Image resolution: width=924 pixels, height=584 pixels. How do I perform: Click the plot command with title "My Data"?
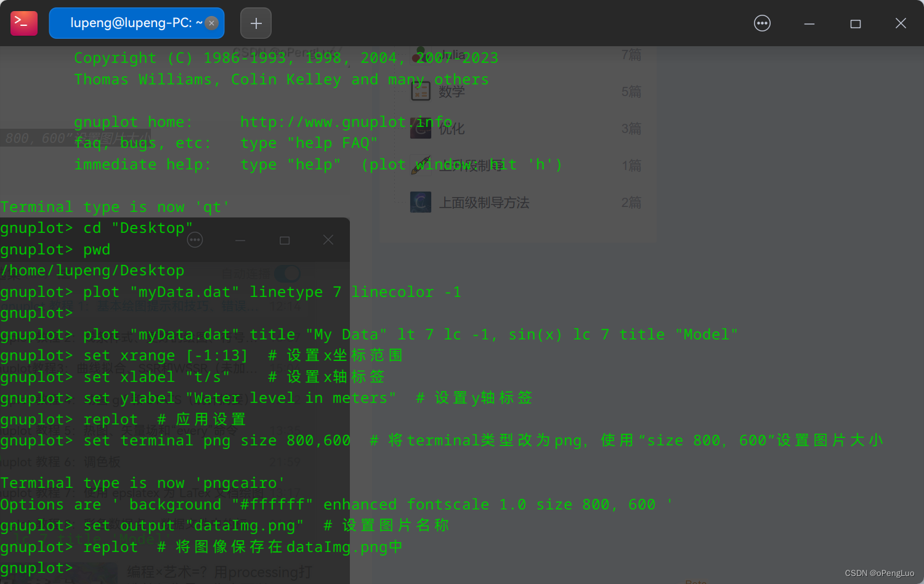pyautogui.click(x=370, y=335)
